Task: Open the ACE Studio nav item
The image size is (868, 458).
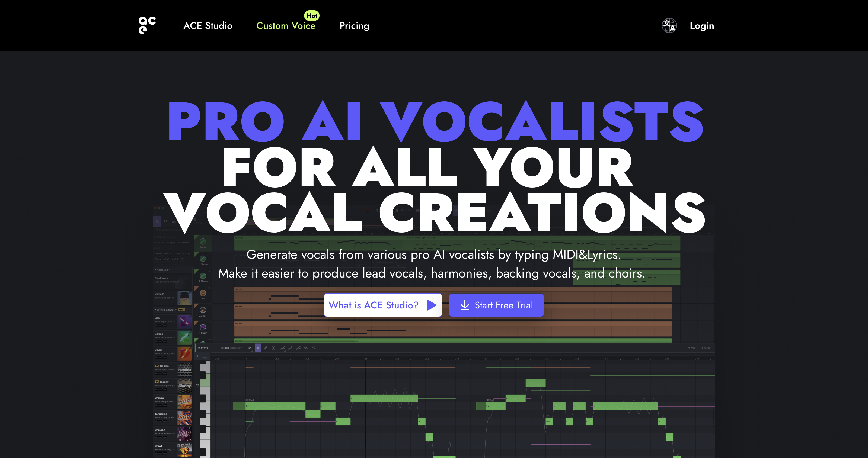Action: tap(208, 26)
